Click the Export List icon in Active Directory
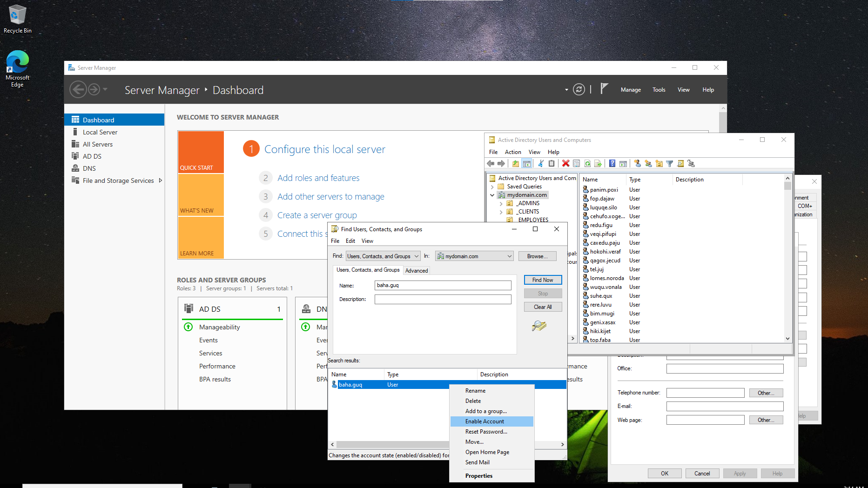868x488 pixels. [x=598, y=163]
